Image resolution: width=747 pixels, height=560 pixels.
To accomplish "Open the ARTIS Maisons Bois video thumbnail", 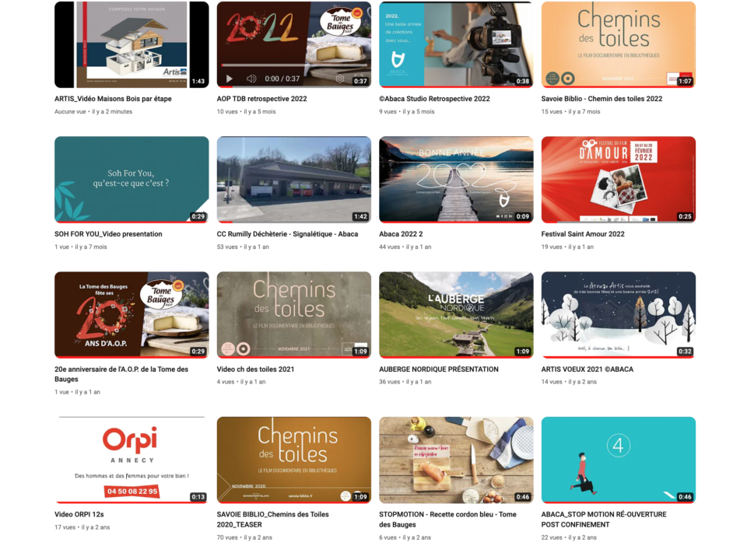I will 132,45.
